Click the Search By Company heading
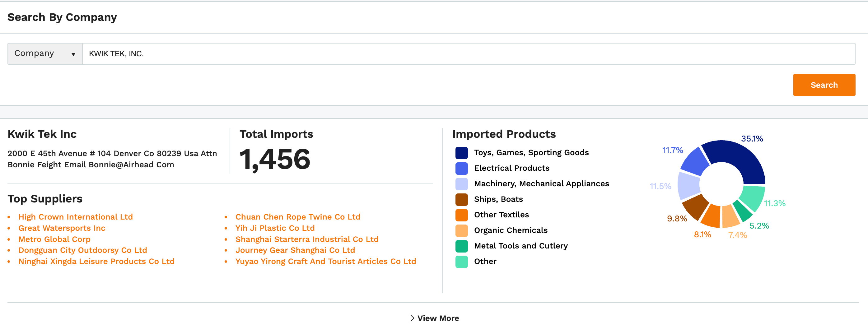This screenshot has width=868, height=334. (62, 17)
